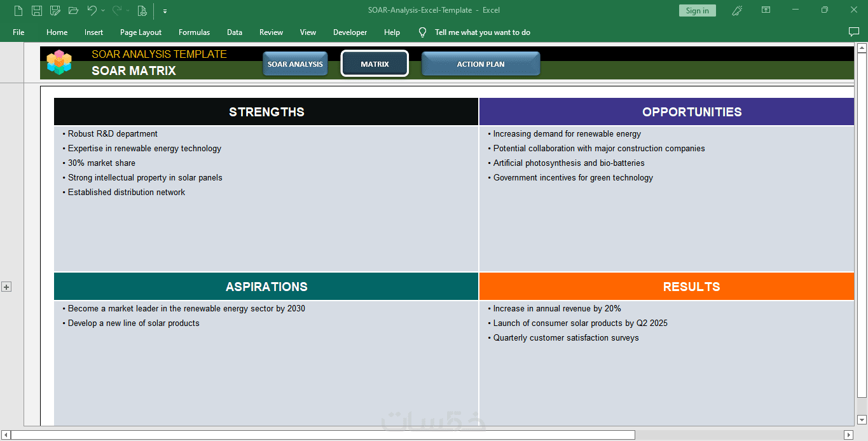The height and width of the screenshot is (441, 868).
Task: Expand the grouped rows plus button
Action: click(6, 287)
